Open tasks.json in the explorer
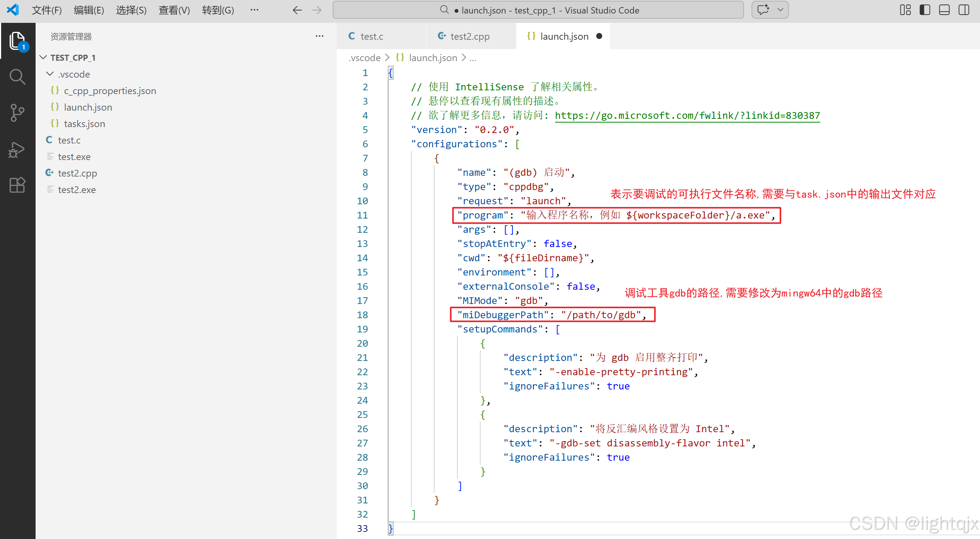Image resolution: width=980 pixels, height=539 pixels. (x=84, y=124)
